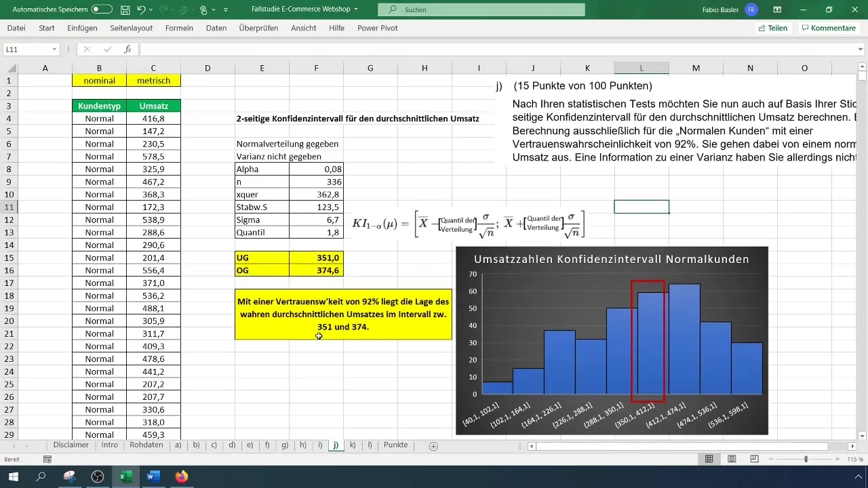Click the horizontal scrollbar thumb
Image resolution: width=868 pixels, height=488 pixels.
click(x=682, y=446)
